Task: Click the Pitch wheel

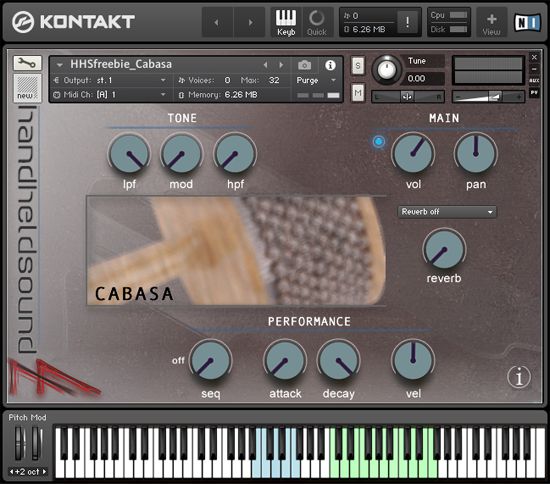Action: pyautogui.click(x=20, y=443)
